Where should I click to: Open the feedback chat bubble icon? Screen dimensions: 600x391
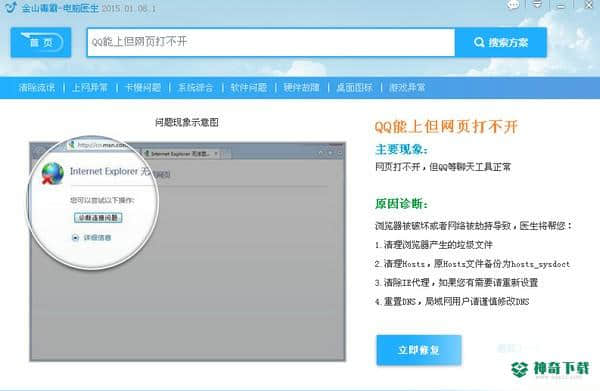513,5
